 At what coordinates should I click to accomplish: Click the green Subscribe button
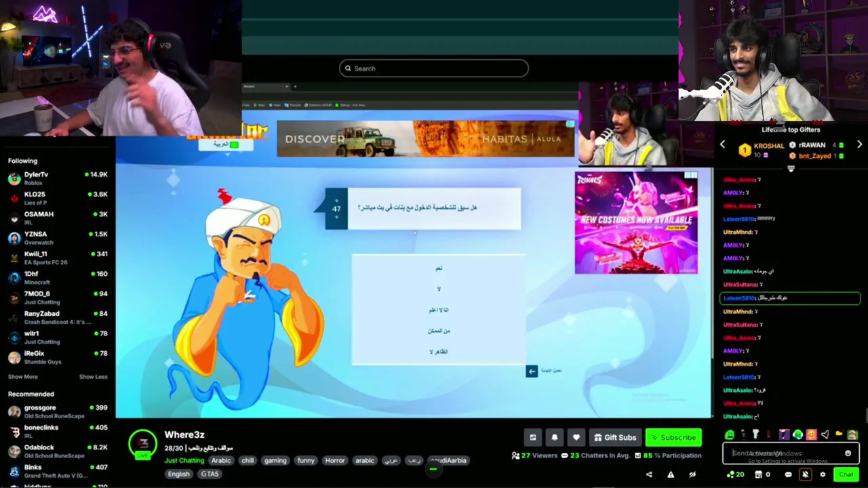[673, 438]
